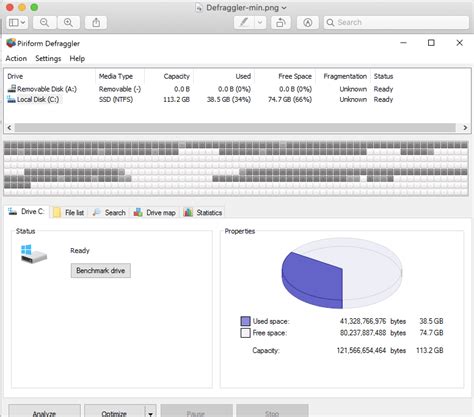Click the Pause button
The image size is (474, 417).
[x=196, y=412]
